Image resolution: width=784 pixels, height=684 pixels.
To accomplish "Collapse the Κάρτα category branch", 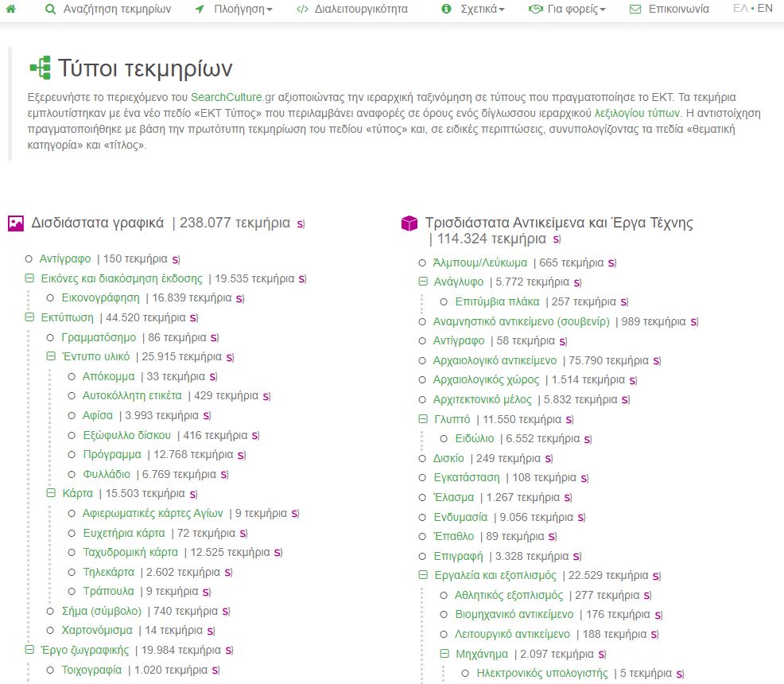I will pyautogui.click(x=50, y=493).
